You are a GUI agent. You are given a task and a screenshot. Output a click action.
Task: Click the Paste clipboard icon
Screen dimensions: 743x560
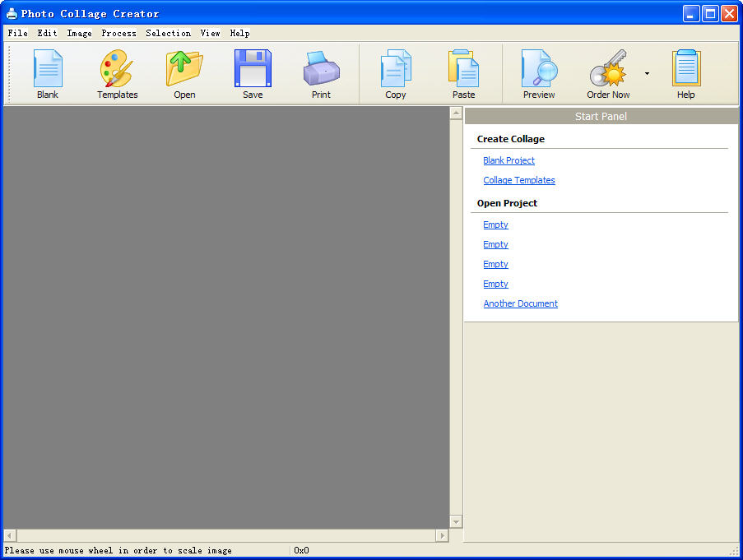pyautogui.click(x=463, y=69)
